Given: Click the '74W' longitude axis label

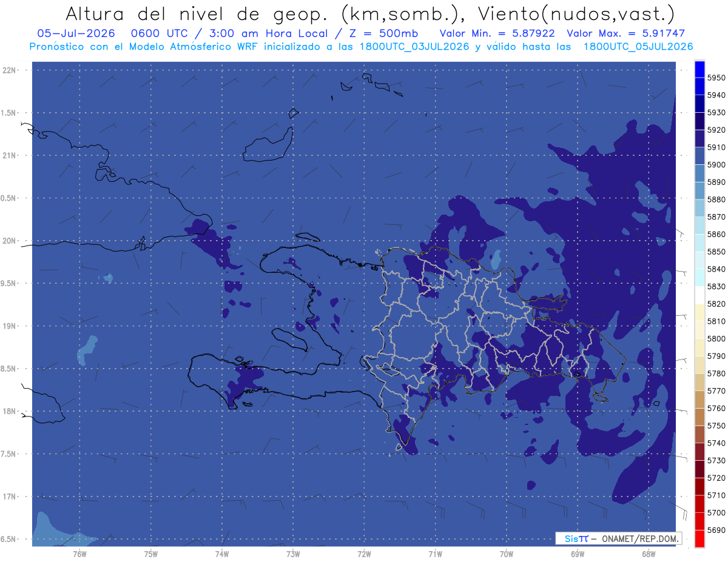Looking at the screenshot, I should coord(222,554).
